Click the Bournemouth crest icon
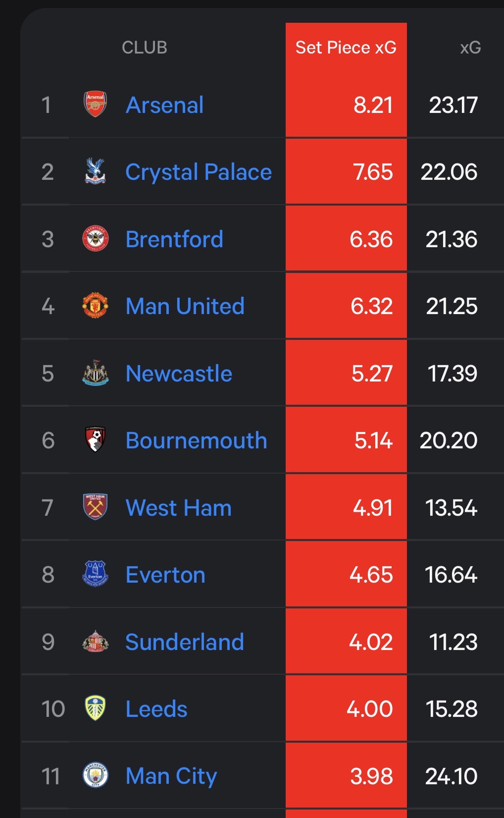 coord(95,440)
